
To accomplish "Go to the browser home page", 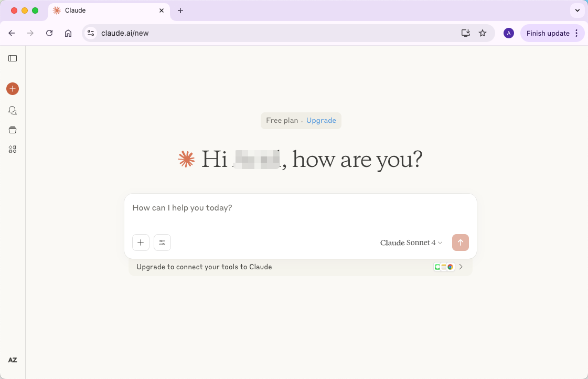I will point(68,33).
